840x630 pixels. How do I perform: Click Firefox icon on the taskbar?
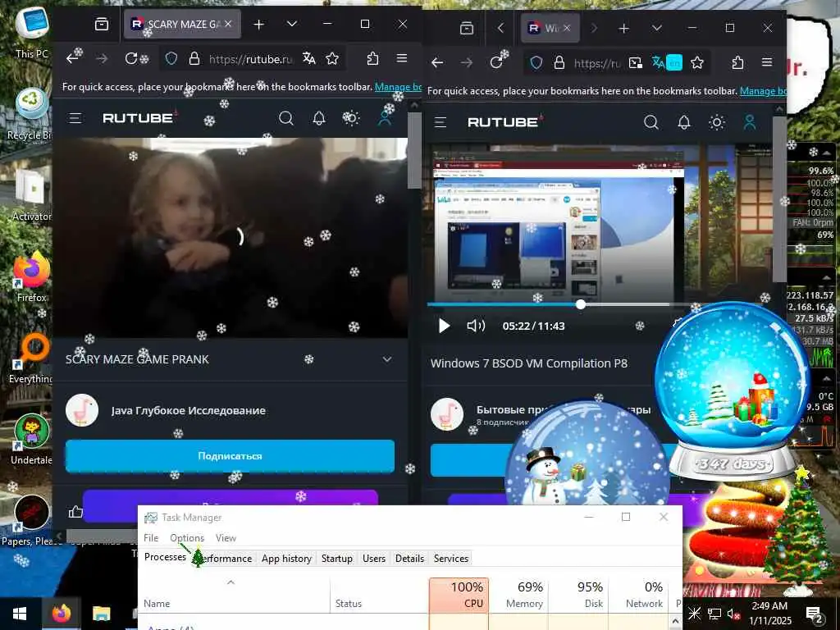[x=61, y=613]
